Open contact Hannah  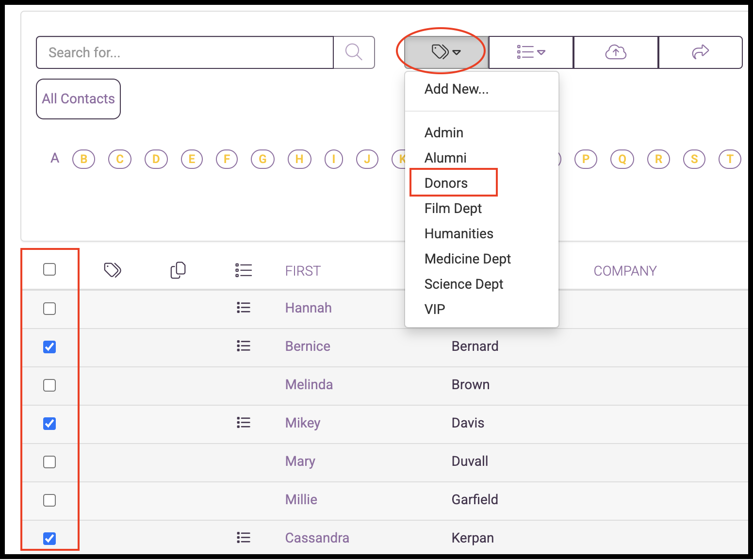(x=308, y=308)
